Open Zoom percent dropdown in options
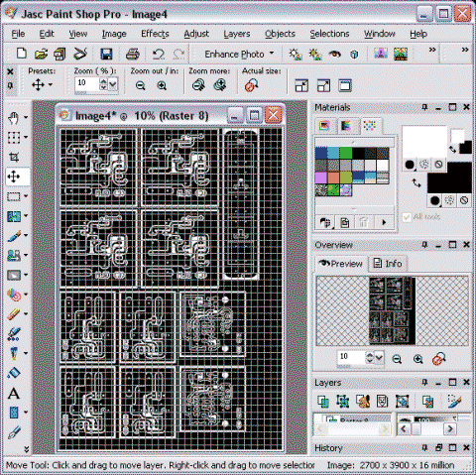Image resolution: width=476 pixels, height=475 pixels. click(x=113, y=84)
